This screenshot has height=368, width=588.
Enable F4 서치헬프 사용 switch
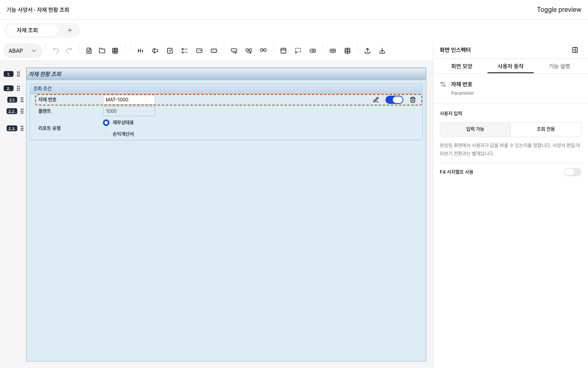coord(572,172)
